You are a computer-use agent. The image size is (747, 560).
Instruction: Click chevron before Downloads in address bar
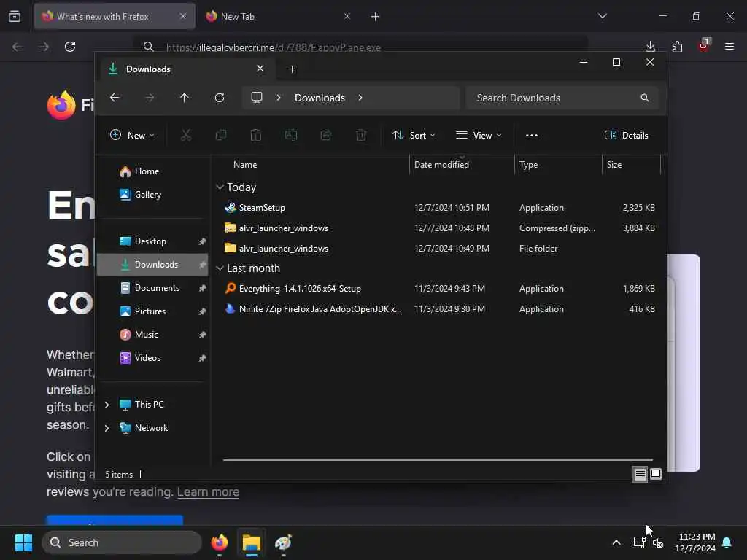click(x=279, y=98)
